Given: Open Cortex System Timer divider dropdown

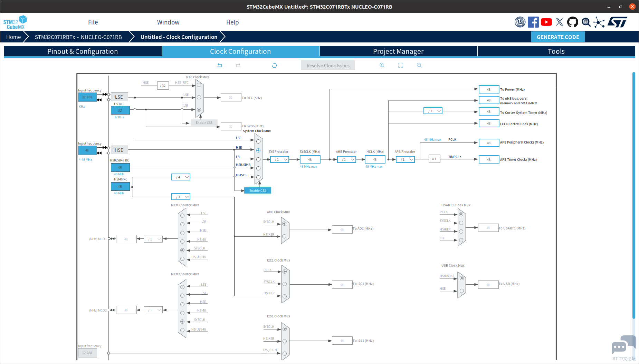Looking at the screenshot, I should [433, 111].
